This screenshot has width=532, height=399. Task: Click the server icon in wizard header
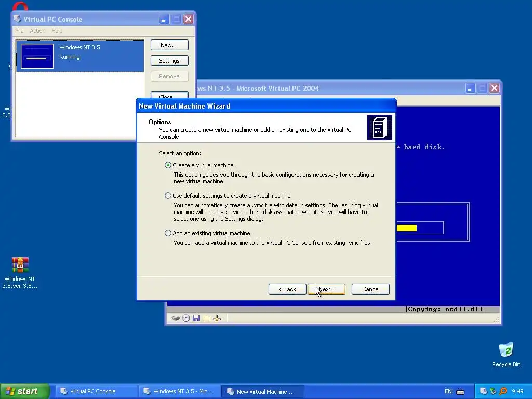pos(380,127)
